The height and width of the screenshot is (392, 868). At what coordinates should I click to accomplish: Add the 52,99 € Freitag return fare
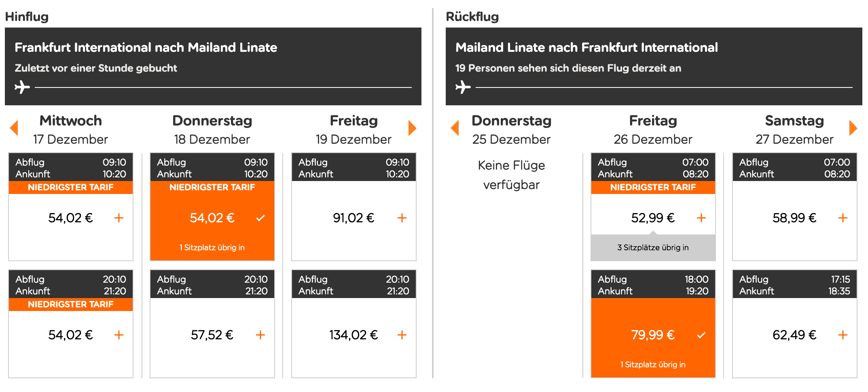tap(701, 218)
